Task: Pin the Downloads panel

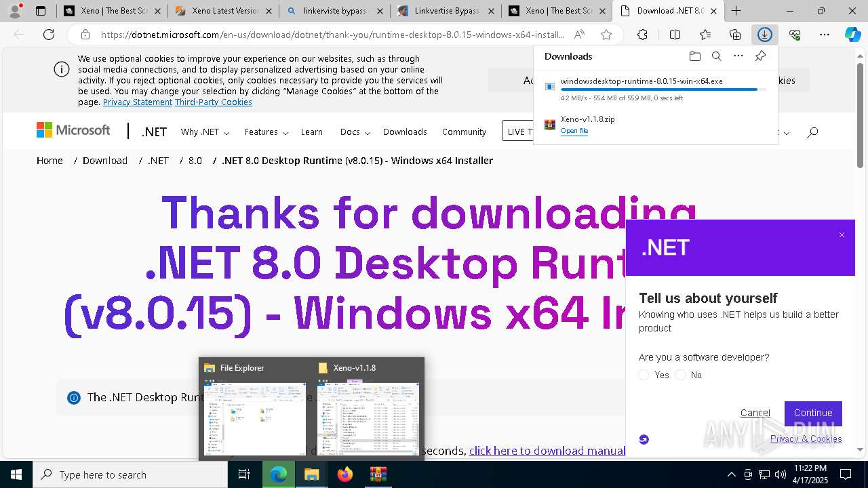Action: click(x=760, y=56)
